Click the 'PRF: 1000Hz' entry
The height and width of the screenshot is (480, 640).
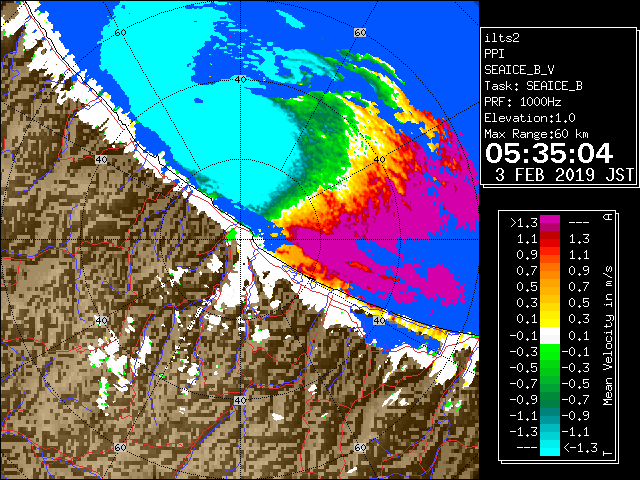coord(523,102)
